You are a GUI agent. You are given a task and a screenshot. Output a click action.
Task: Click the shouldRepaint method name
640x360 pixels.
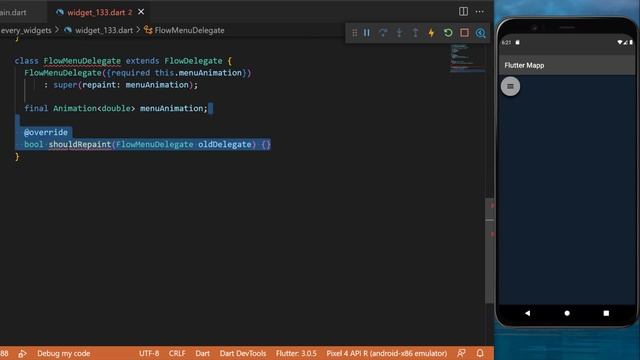pos(80,144)
